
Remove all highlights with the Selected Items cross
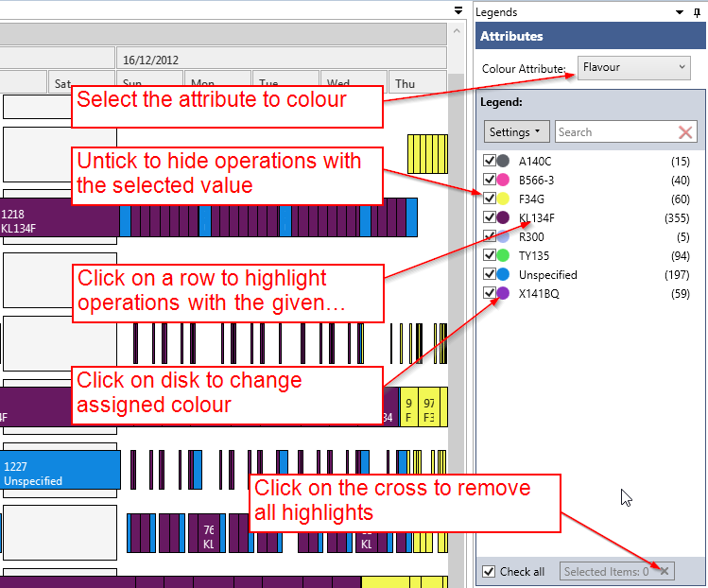tap(664, 571)
